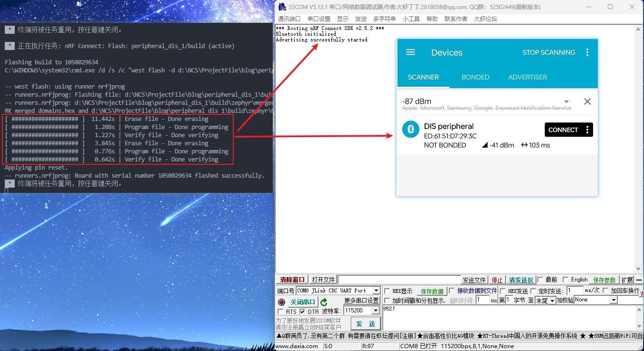Click the 保存数据 button
The image size is (644, 351).
pos(432,291)
